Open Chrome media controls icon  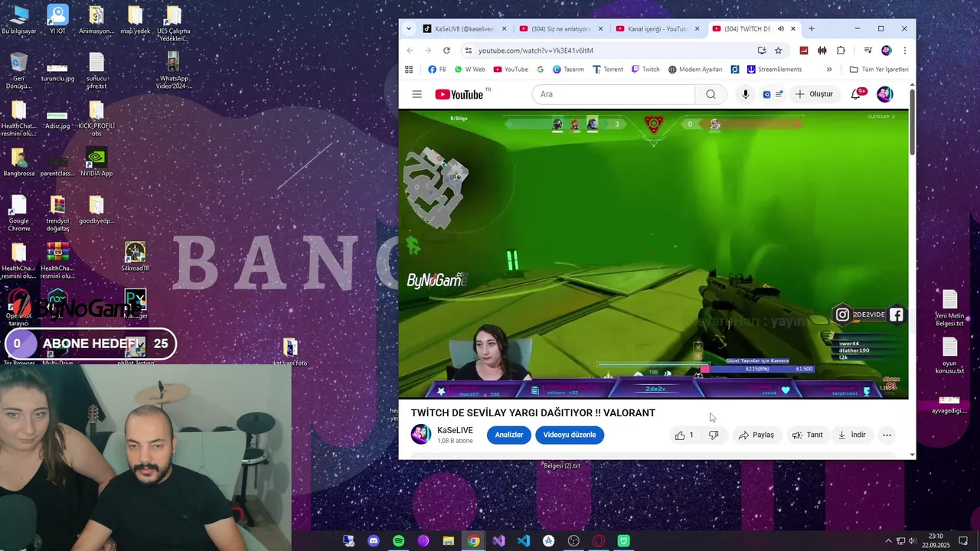867,51
